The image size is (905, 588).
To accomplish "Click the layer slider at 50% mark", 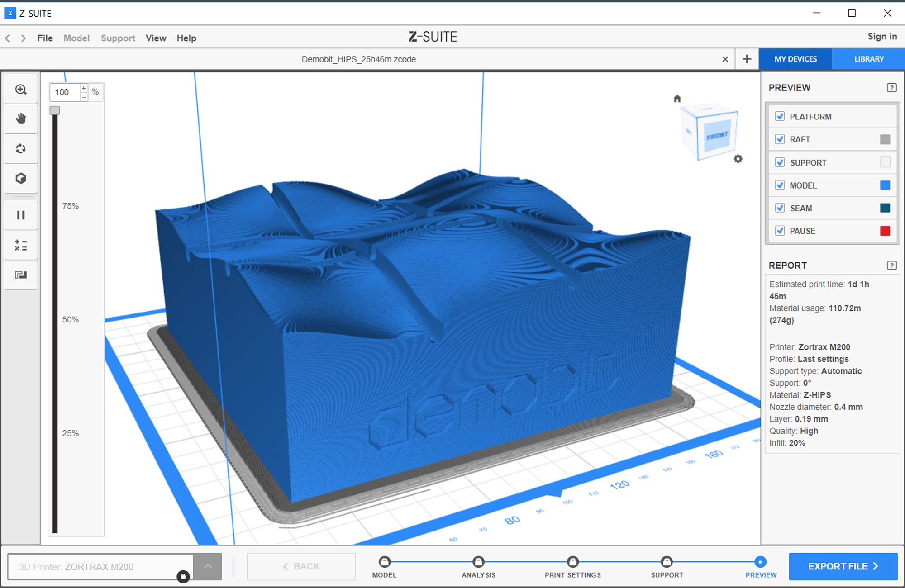I will 55,320.
